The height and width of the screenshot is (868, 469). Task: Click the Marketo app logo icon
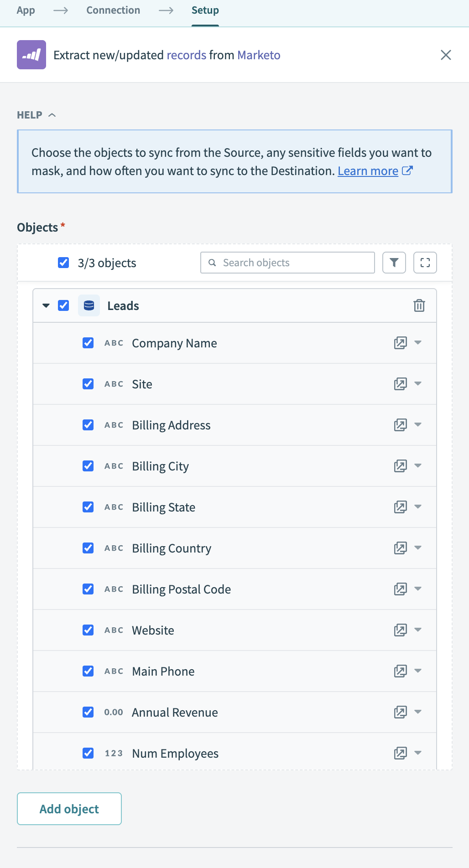31,55
